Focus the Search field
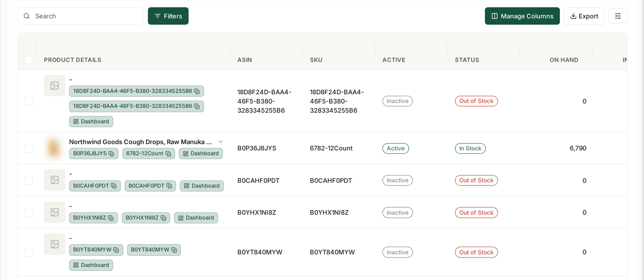This screenshot has width=644, height=280. pos(81,16)
